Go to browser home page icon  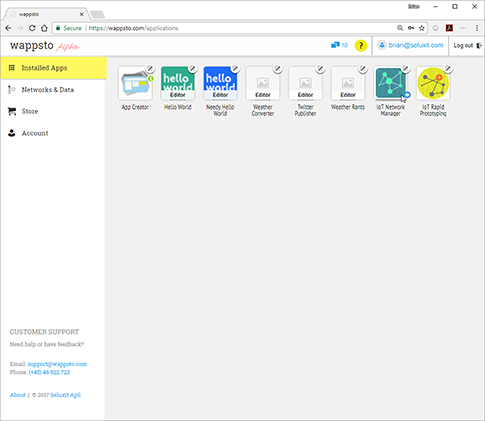[x=44, y=28]
